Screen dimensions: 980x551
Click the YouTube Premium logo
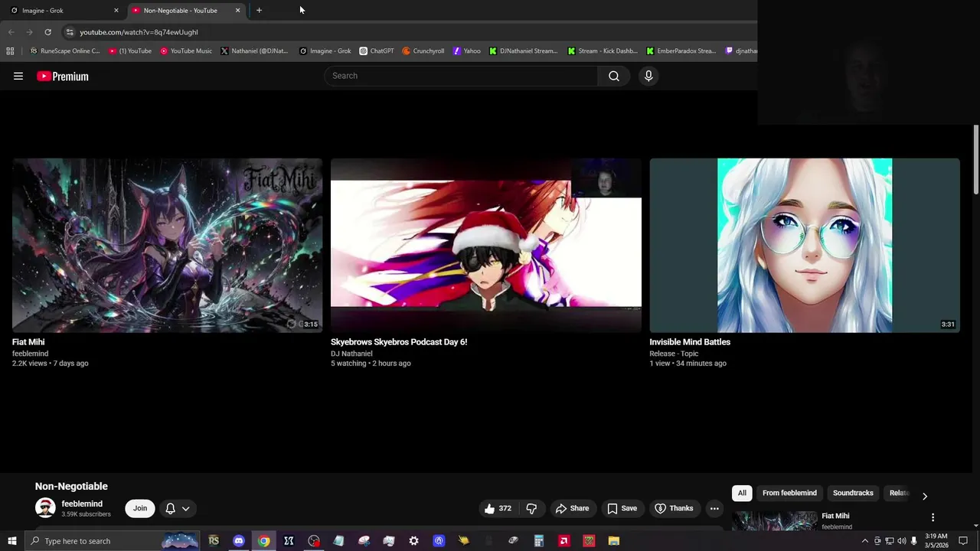pos(63,76)
